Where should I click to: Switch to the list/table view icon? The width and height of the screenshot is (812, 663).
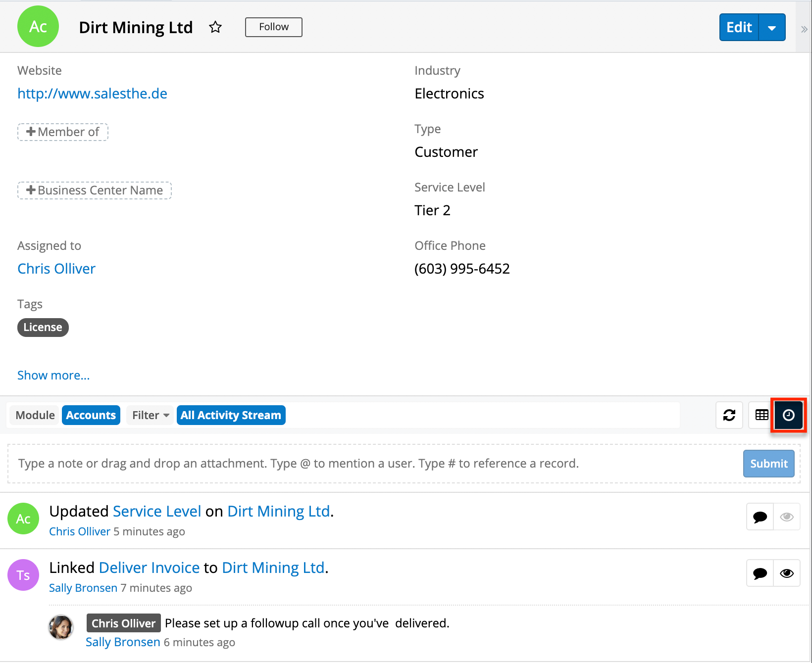point(761,415)
